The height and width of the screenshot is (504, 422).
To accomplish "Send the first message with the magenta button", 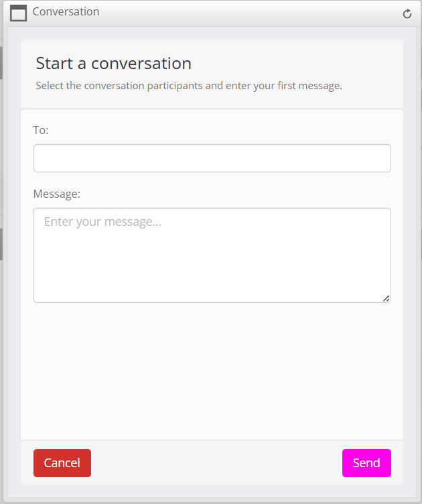I will 366,463.
